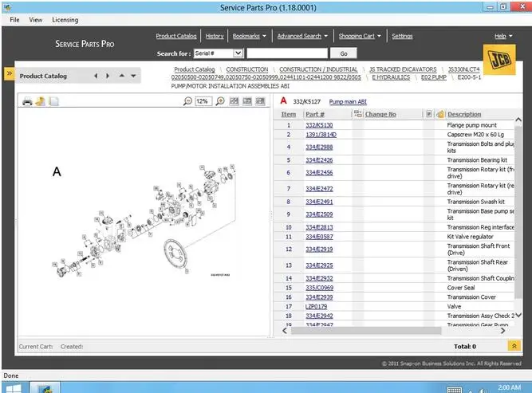Open the View menu

click(36, 20)
